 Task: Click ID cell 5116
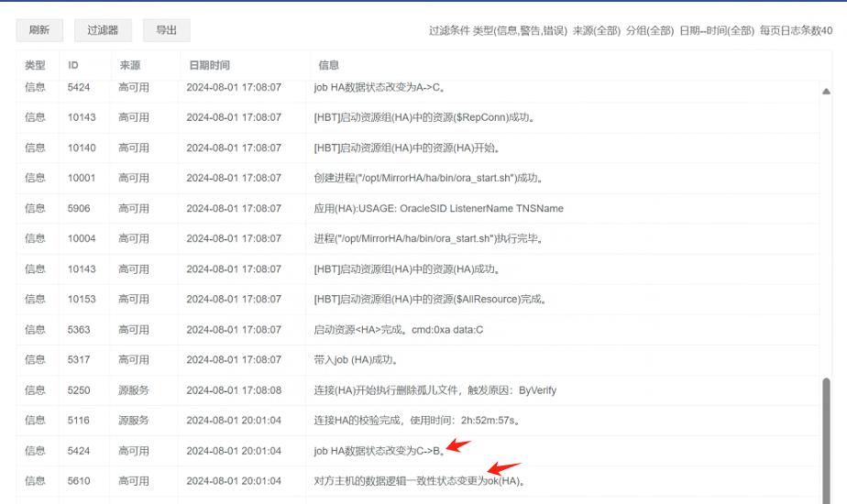79,421
